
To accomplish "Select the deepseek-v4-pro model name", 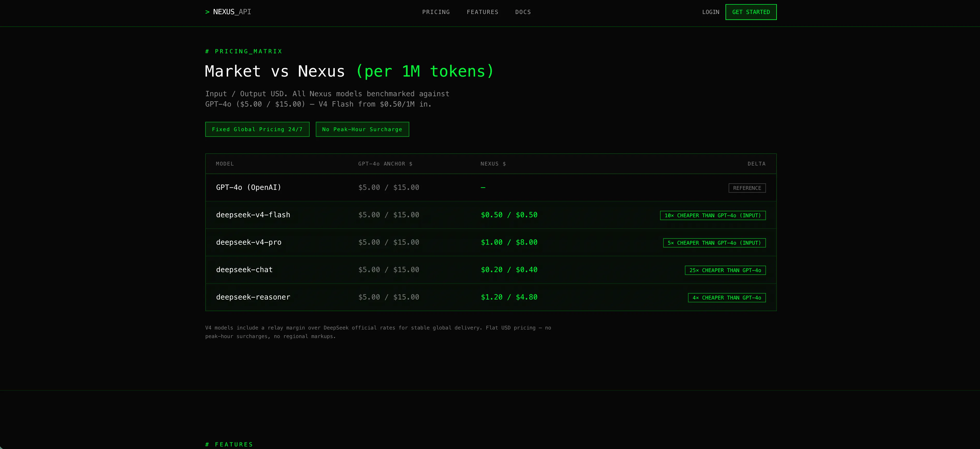I will (249, 242).
